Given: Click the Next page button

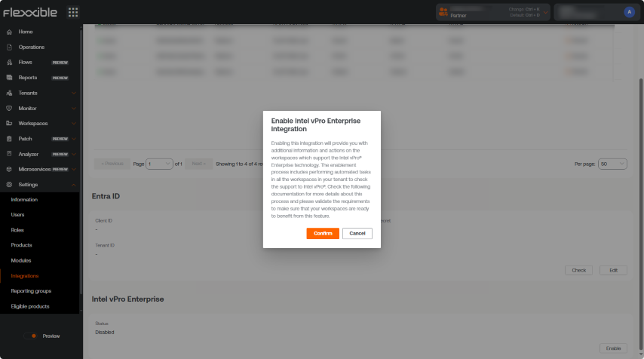Looking at the screenshot, I should 199,164.
